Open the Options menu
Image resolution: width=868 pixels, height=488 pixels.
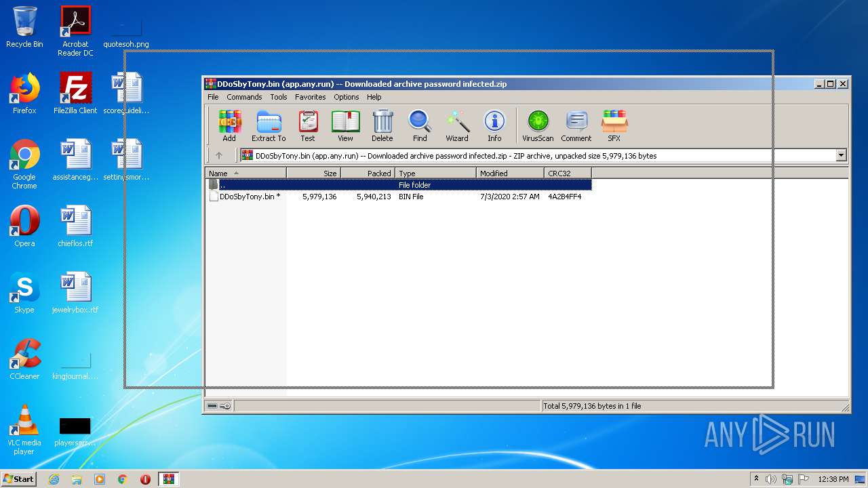pos(346,97)
